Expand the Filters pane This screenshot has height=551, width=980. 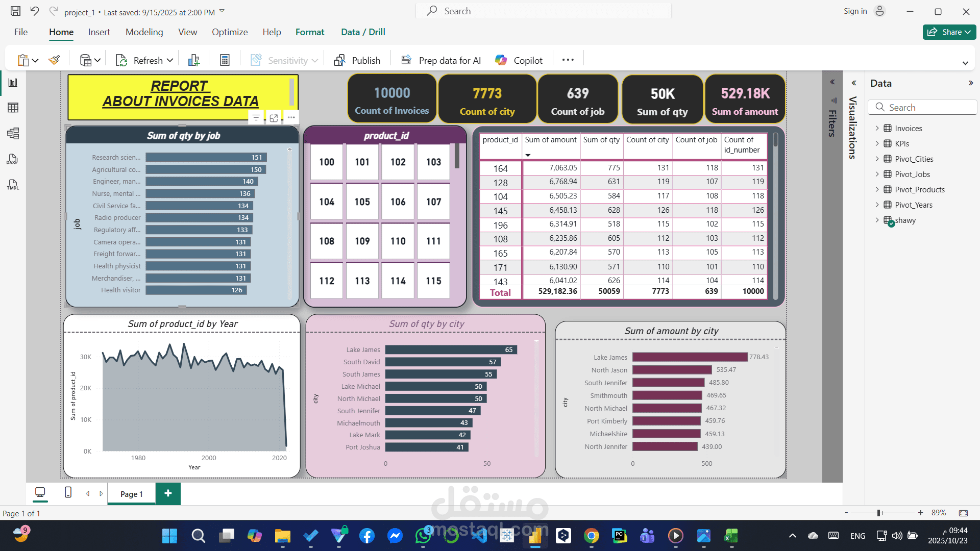pos(832,82)
